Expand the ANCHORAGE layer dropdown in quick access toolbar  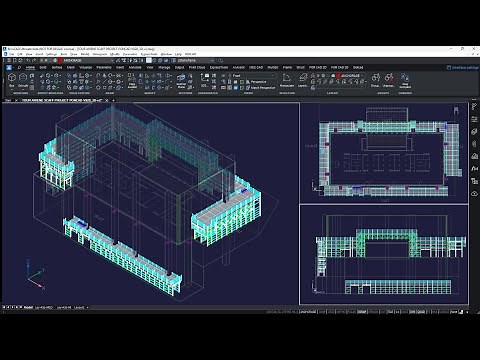coord(111,60)
